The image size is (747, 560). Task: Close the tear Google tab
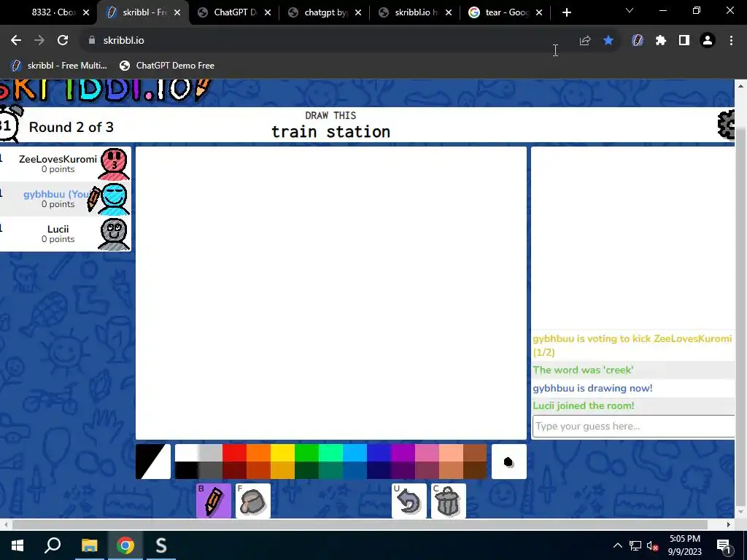pyautogui.click(x=539, y=12)
